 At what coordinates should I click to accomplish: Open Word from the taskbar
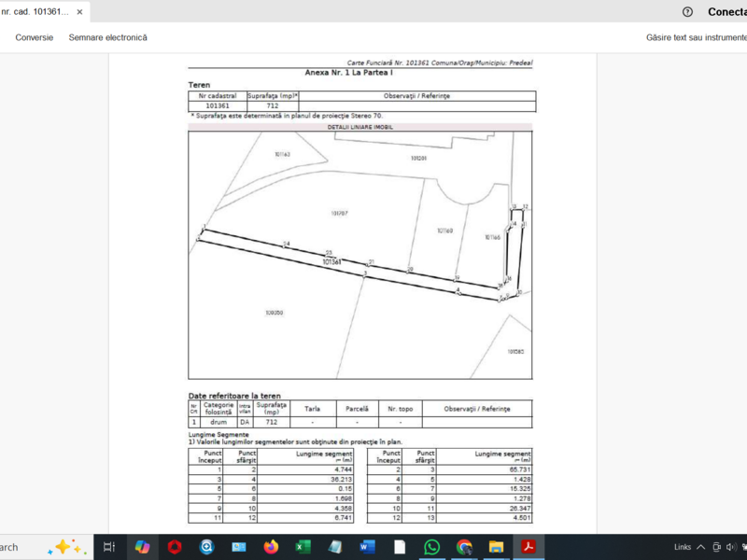point(367,547)
